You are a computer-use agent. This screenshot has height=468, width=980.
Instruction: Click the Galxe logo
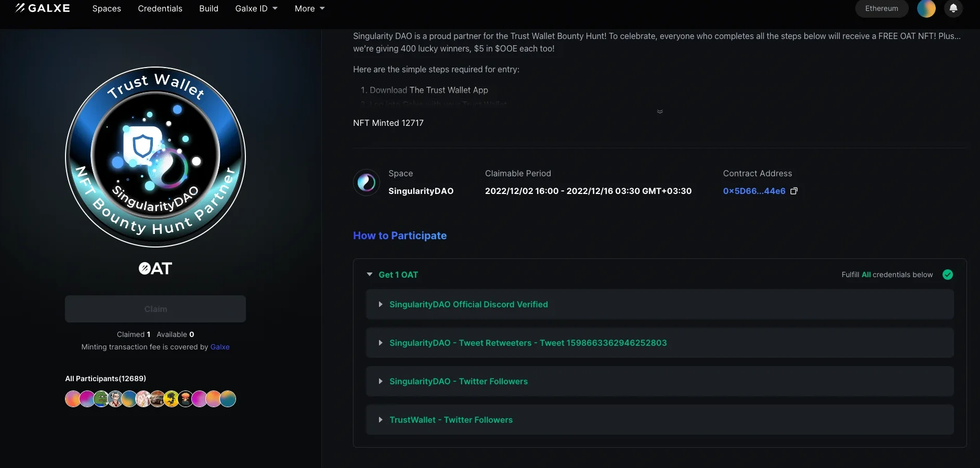tap(43, 8)
